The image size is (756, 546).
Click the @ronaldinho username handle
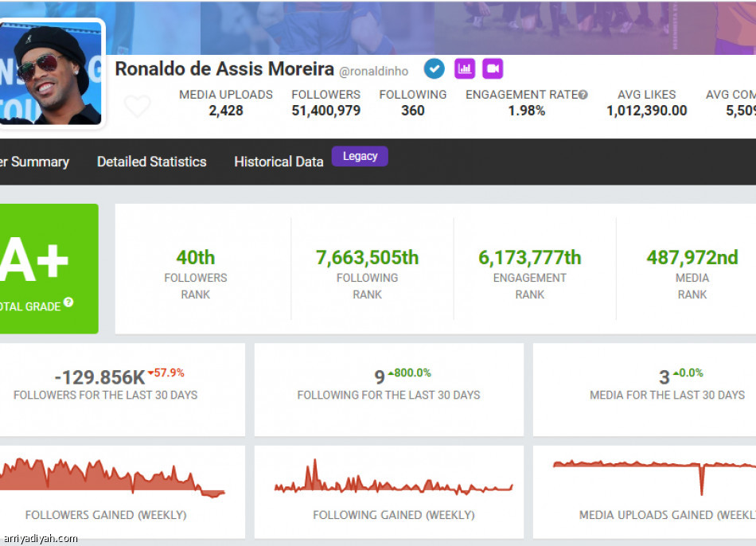(x=373, y=72)
